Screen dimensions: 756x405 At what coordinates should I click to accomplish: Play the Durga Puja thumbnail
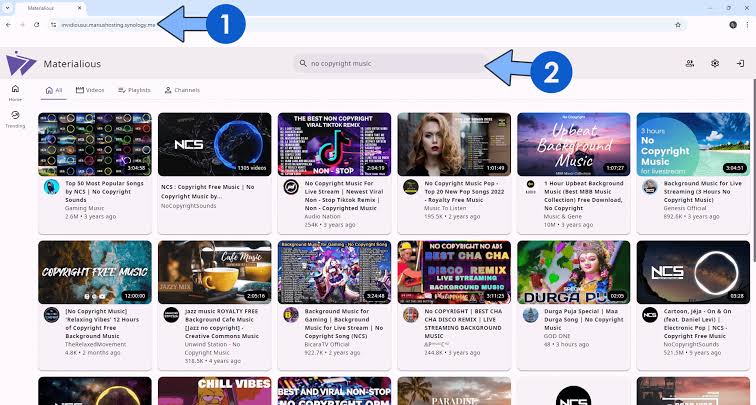573,272
